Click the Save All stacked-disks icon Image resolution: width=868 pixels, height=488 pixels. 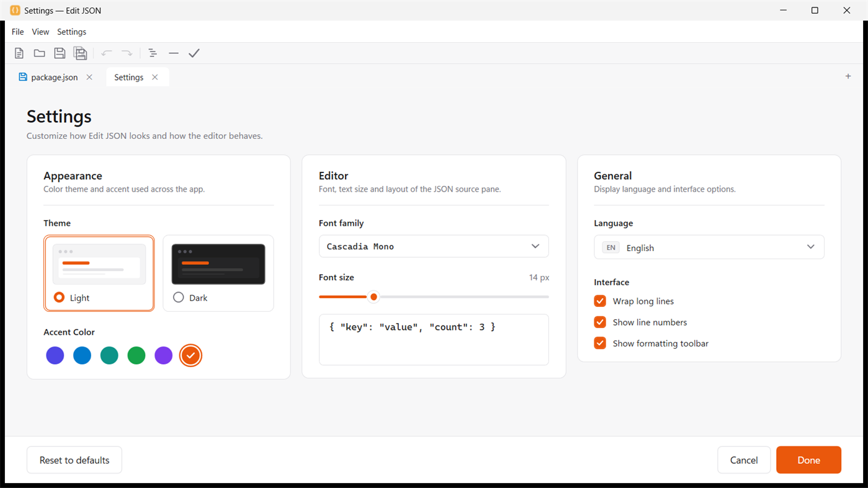click(80, 53)
